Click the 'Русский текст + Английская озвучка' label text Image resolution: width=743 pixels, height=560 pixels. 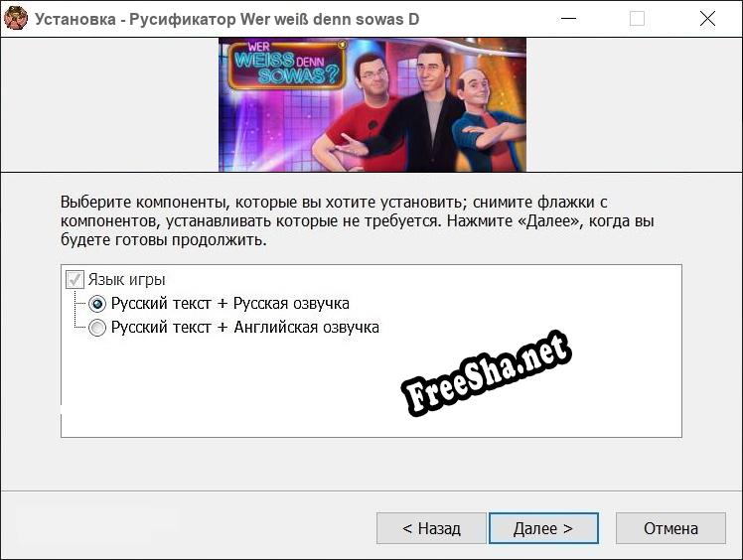coord(244,328)
